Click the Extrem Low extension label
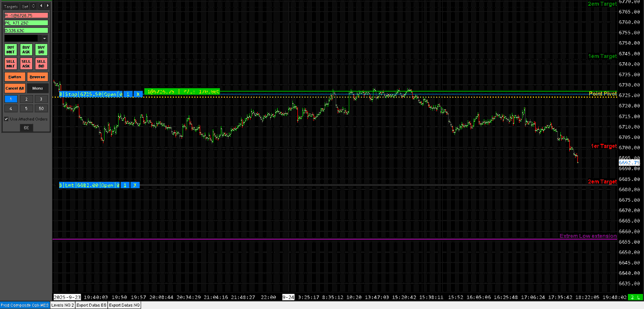Screen dimensions: 644x309 [588, 236]
